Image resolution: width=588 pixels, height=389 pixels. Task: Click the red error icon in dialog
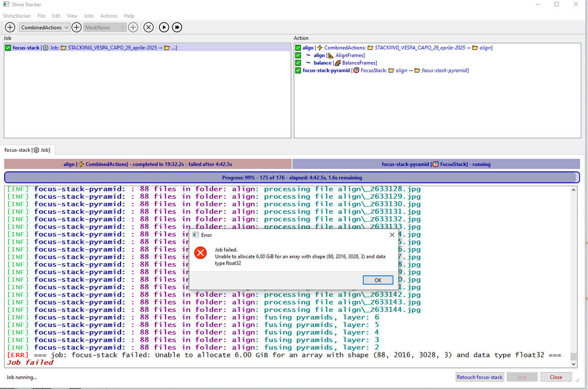point(200,253)
